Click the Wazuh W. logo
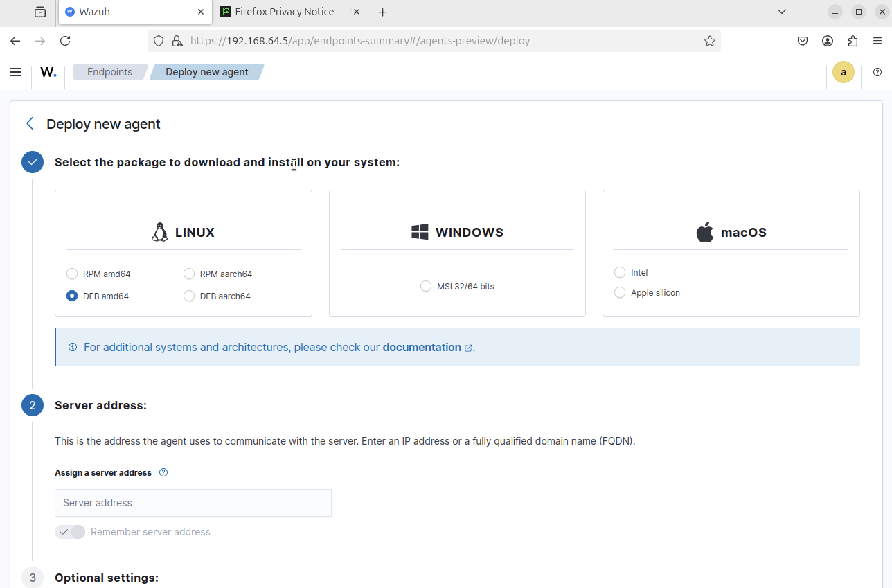 [48, 72]
